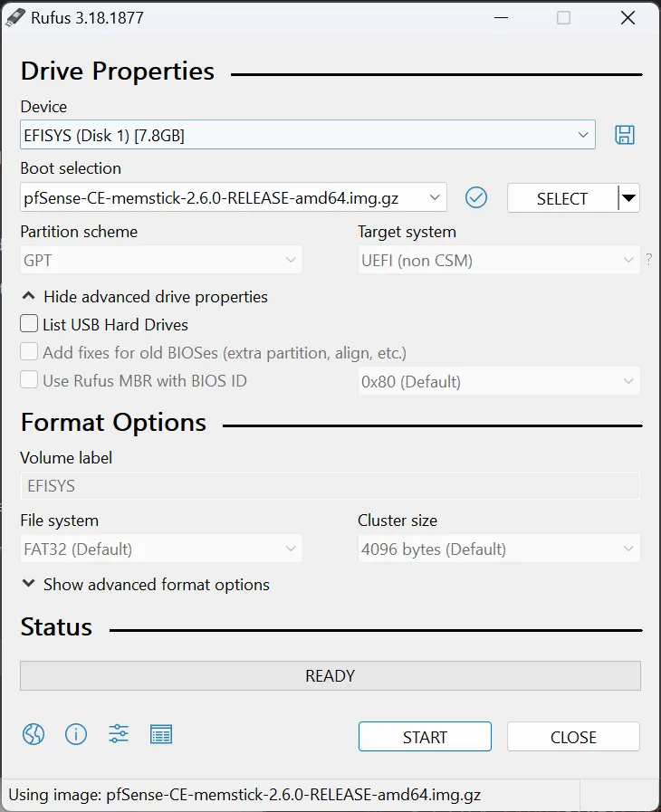Open the Device dropdown showing EFISYS
The height and width of the screenshot is (812, 661).
coord(308,135)
